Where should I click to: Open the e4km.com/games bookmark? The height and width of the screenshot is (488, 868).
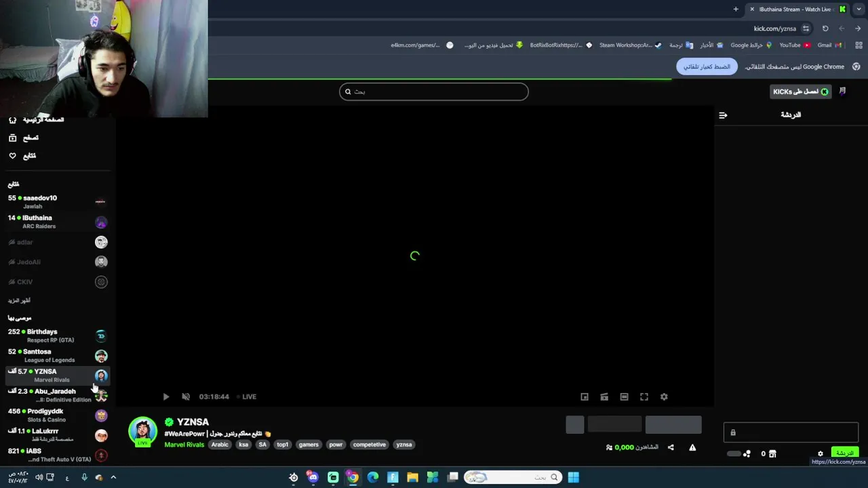tap(422, 45)
